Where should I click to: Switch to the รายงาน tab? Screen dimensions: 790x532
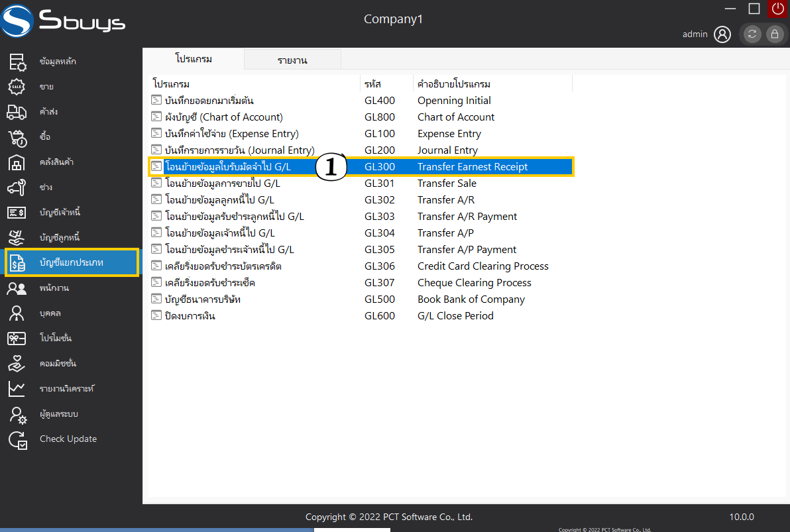coord(292,60)
